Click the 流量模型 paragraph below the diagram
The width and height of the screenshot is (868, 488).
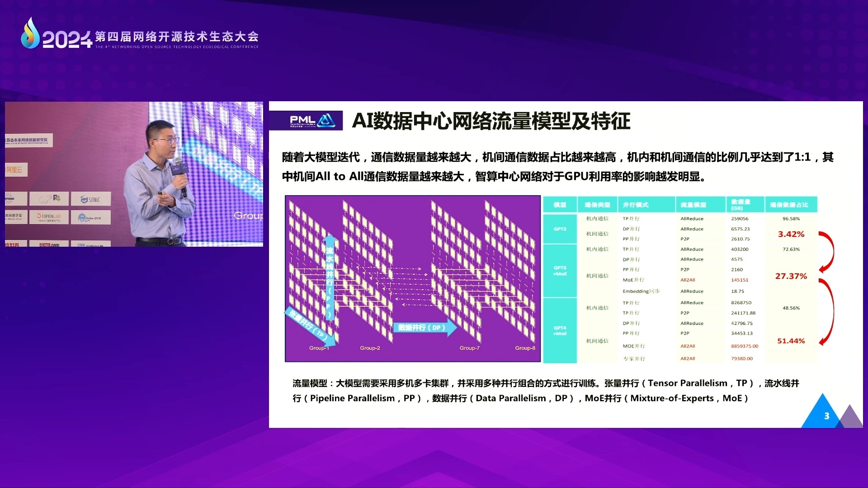pos(545,391)
